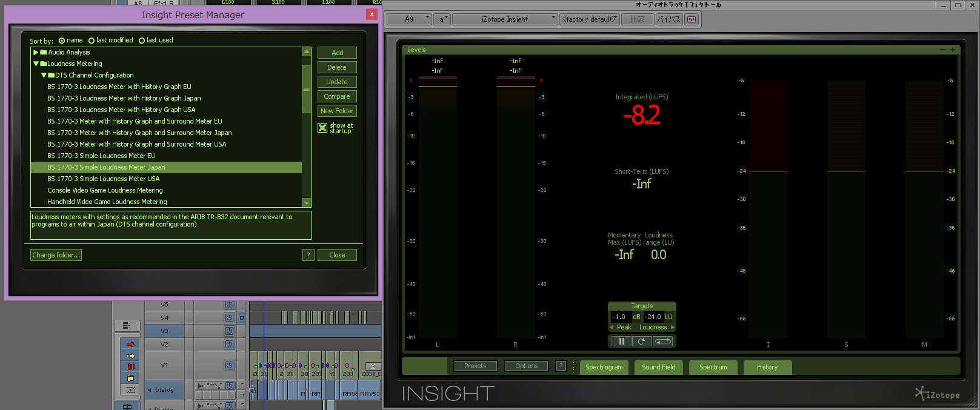Open the factory default preset dropdown
The height and width of the screenshot is (410, 980).
(x=589, y=19)
